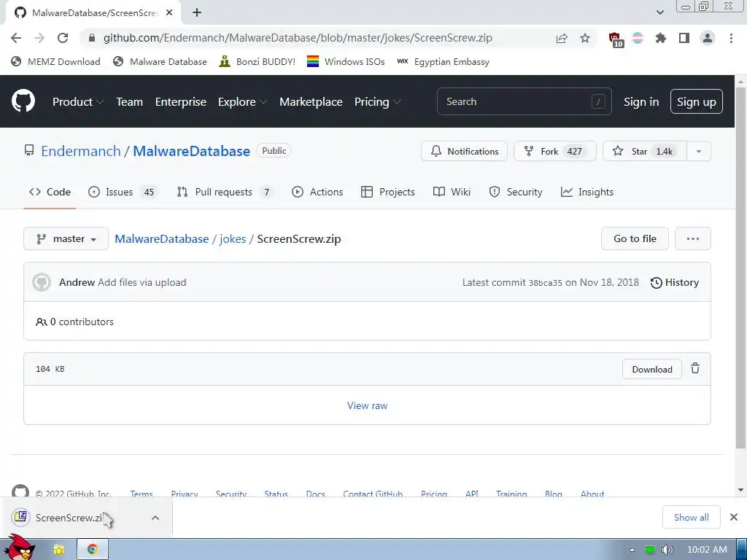Click the browser address bar URL
Image resolution: width=747 pixels, height=560 pixels.
coord(298,38)
